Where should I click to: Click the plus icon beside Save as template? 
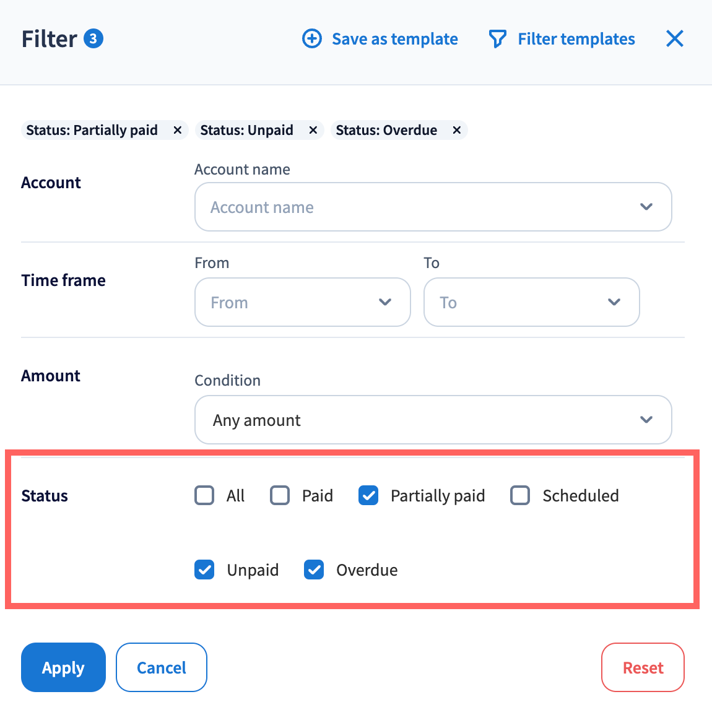312,39
